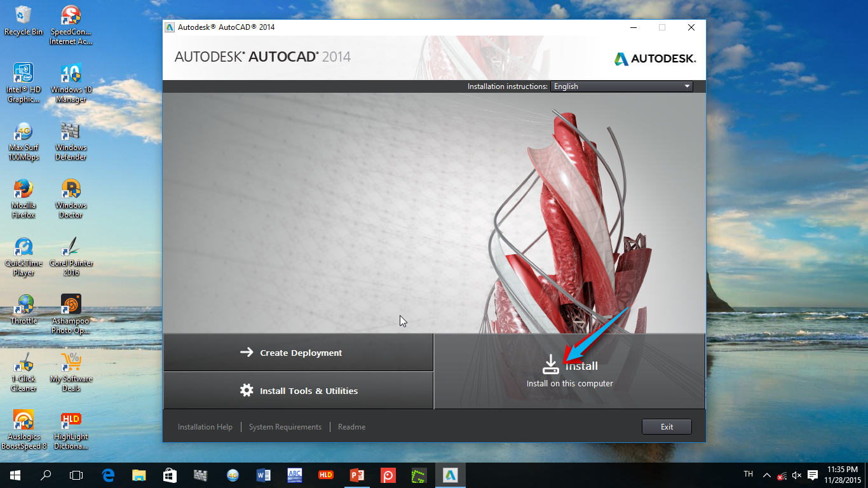
Task: Open the Action Center notifications icon
Action: [x=813, y=475]
